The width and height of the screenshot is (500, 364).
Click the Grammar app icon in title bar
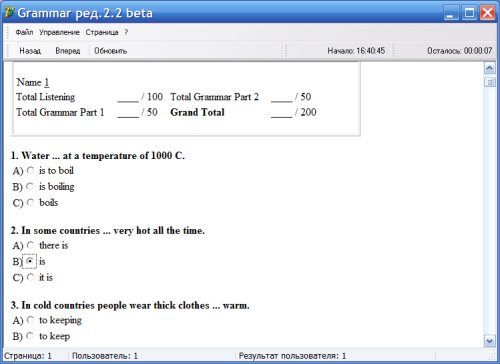click(9, 12)
